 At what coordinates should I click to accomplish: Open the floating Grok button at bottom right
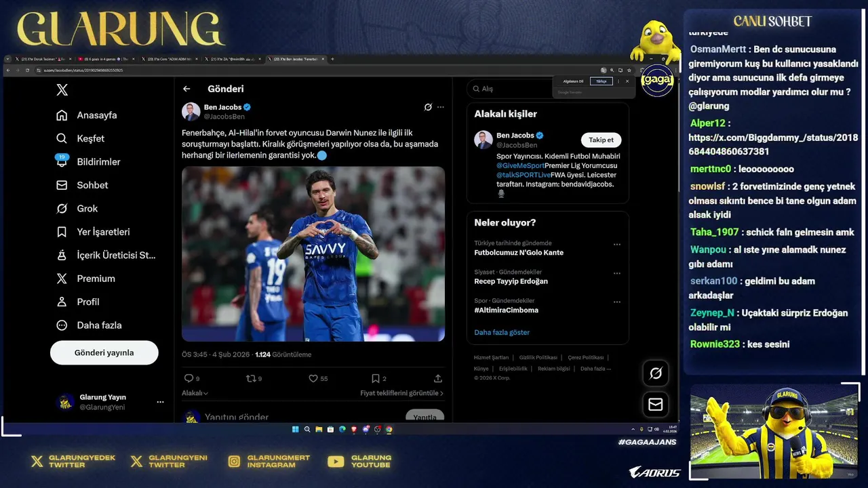656,373
